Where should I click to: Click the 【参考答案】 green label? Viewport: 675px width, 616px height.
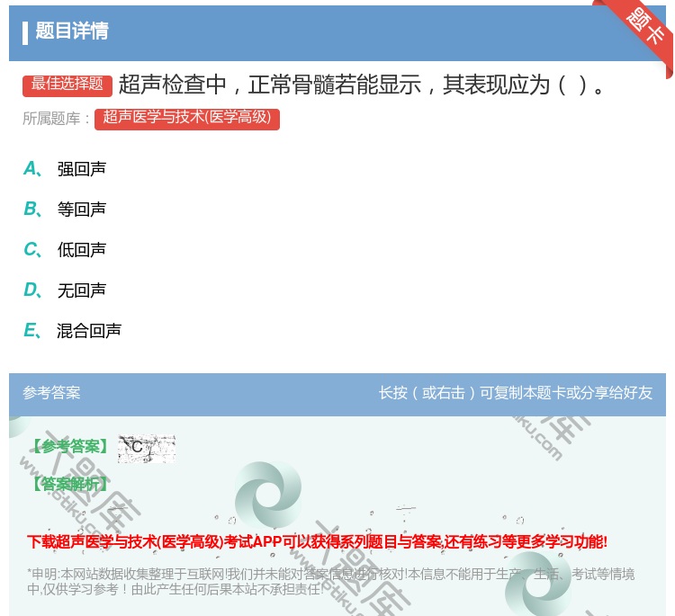pyautogui.click(x=70, y=447)
